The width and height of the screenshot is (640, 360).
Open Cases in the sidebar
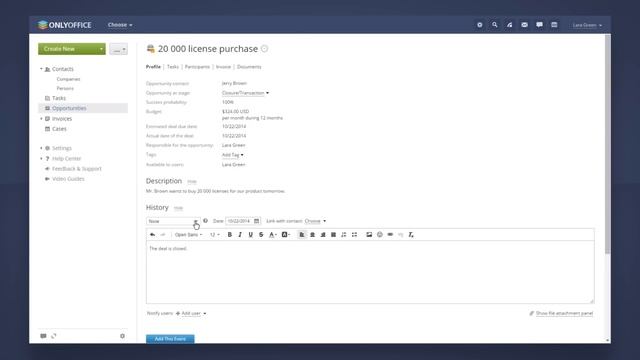coord(59,129)
